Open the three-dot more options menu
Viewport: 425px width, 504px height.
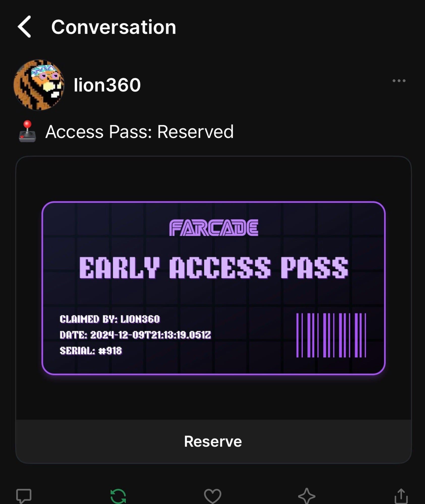click(399, 81)
